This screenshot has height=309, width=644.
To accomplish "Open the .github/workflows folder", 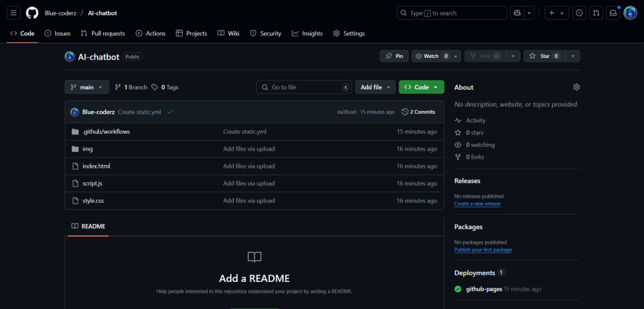I will (x=106, y=132).
